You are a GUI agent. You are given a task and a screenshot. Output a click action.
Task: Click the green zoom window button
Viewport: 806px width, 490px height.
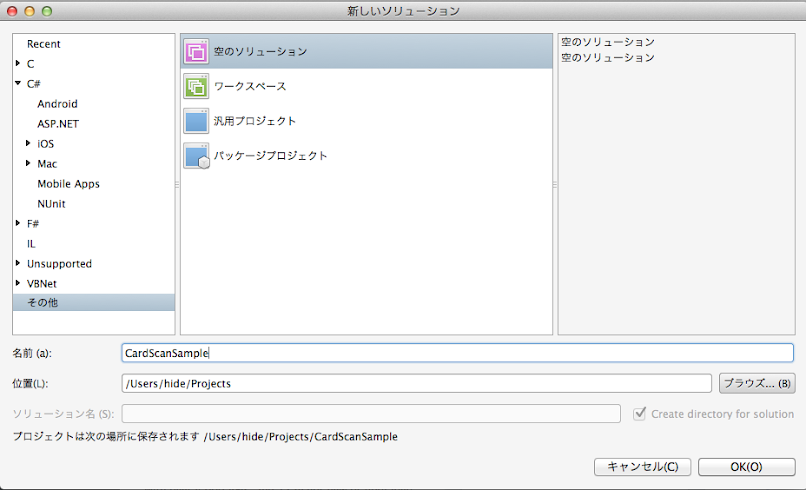[x=47, y=11]
